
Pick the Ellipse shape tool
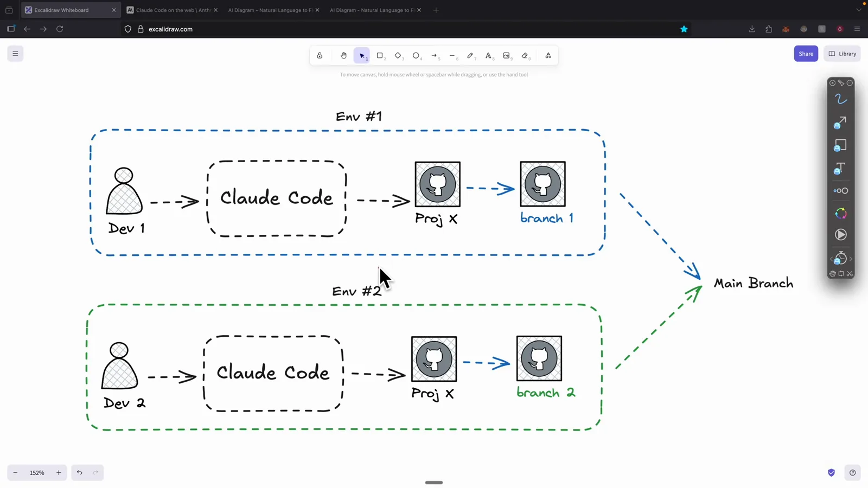tap(416, 56)
